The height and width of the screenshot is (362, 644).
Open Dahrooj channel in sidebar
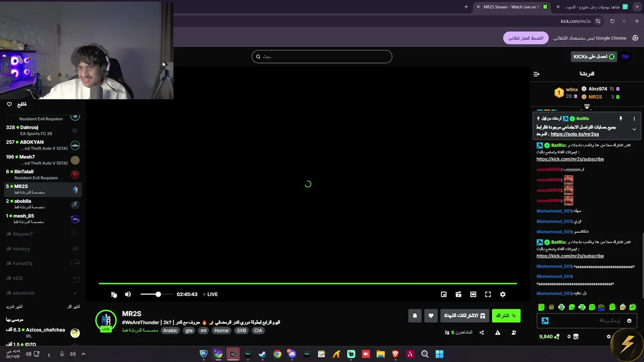(x=43, y=130)
